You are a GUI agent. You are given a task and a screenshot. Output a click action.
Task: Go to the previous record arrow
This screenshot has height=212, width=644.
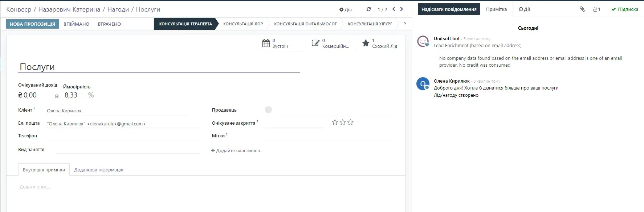coord(394,9)
